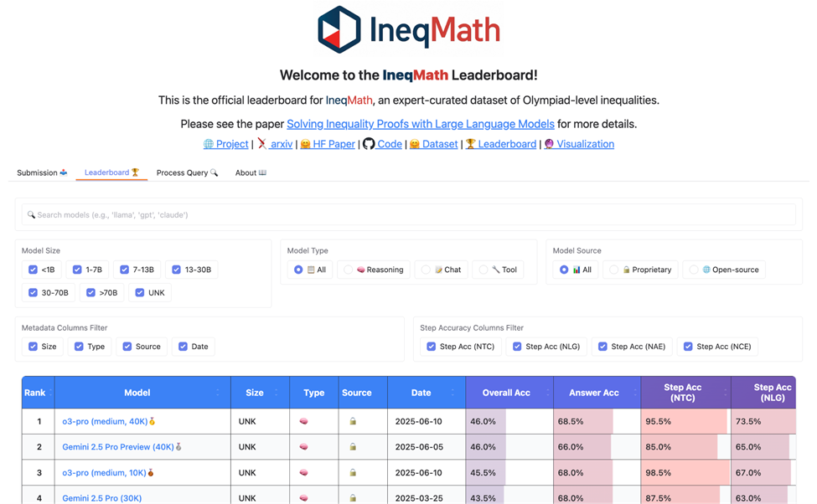The width and height of the screenshot is (817, 504).
Task: Click the bronze medal beside o3-pro (medium, 10K)
Action: (x=151, y=473)
